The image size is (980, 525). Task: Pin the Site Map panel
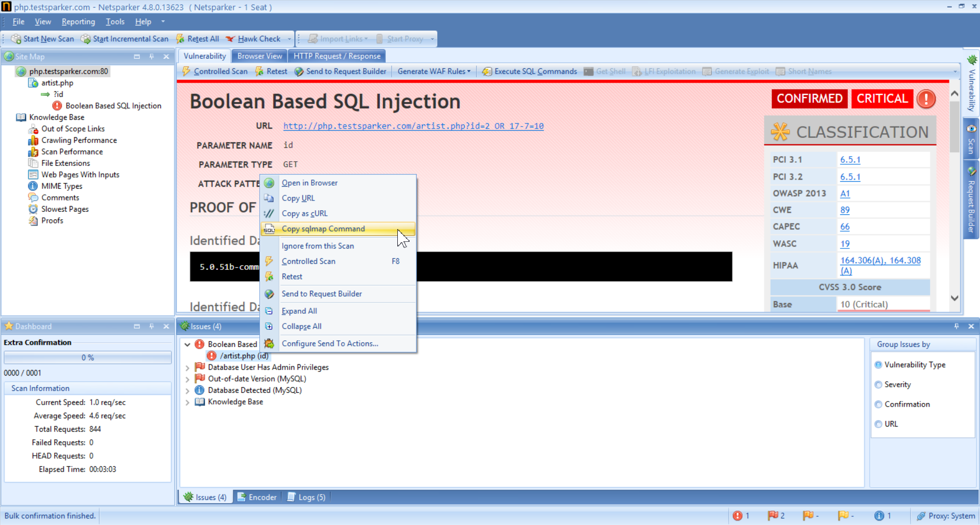151,57
